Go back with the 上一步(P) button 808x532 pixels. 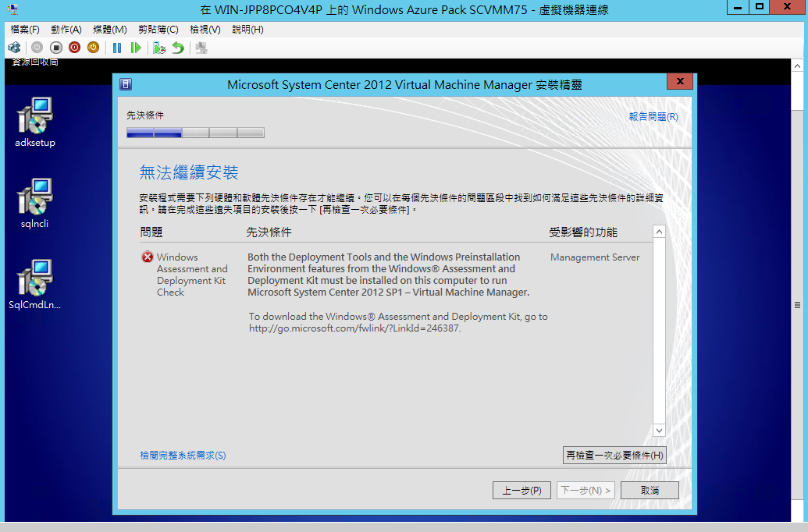pyautogui.click(x=521, y=491)
